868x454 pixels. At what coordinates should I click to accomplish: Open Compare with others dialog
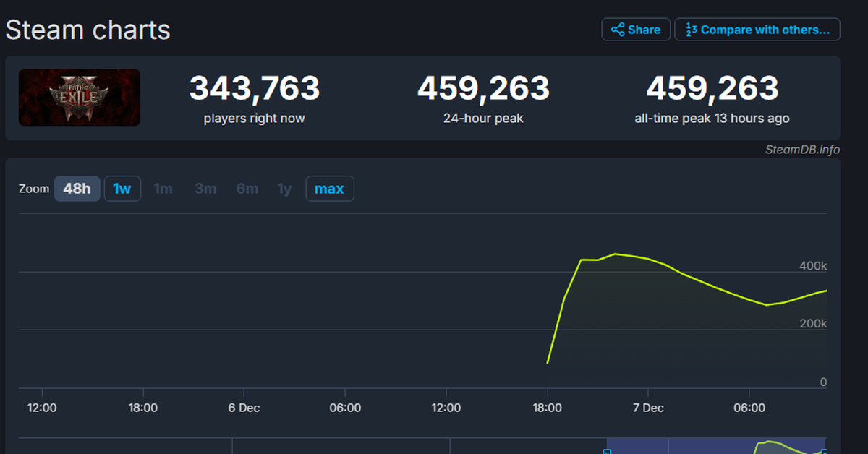click(757, 30)
